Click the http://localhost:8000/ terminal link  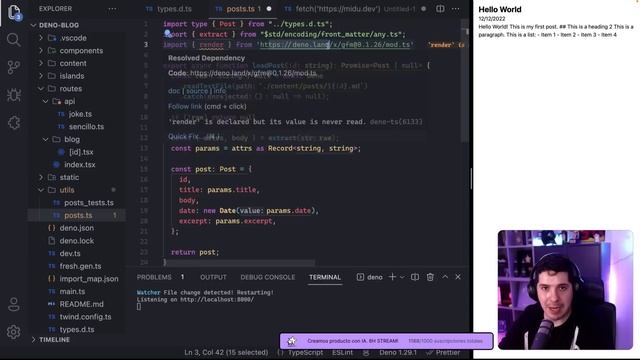217,300
